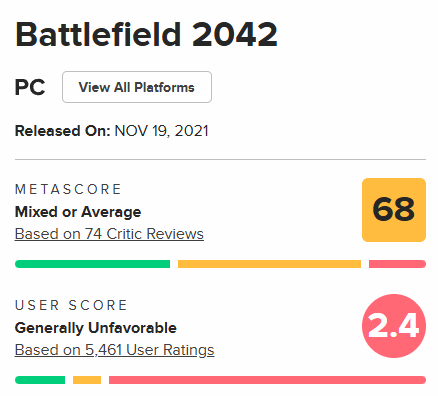The image size is (438, 396).
Task: Click the METASCORE section label
Action: (x=68, y=189)
